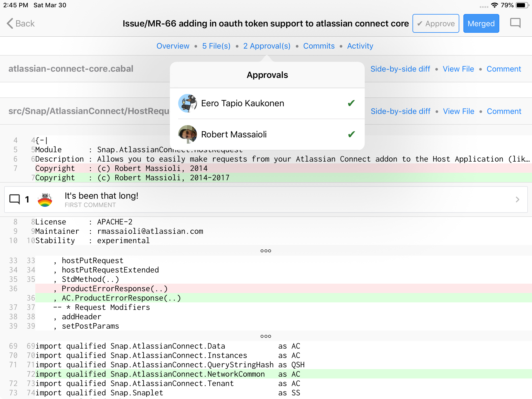Tap Eero Tapio Kaukonen's avatar
The height and width of the screenshot is (399, 532).
point(188,103)
